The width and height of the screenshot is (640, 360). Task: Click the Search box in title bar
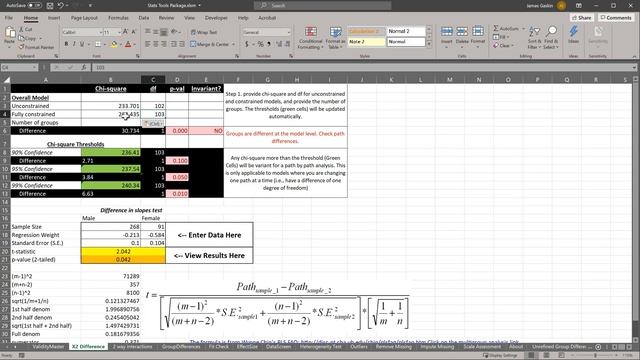coord(322,6)
